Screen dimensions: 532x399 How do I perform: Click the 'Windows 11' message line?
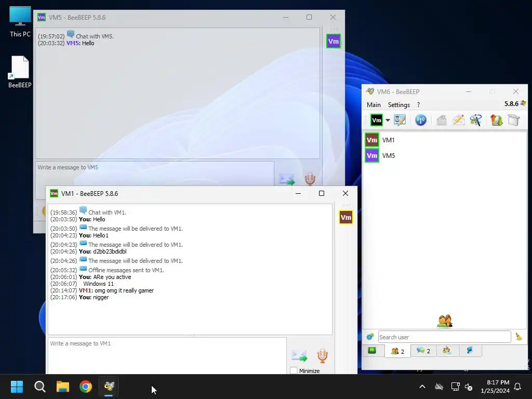(82, 284)
